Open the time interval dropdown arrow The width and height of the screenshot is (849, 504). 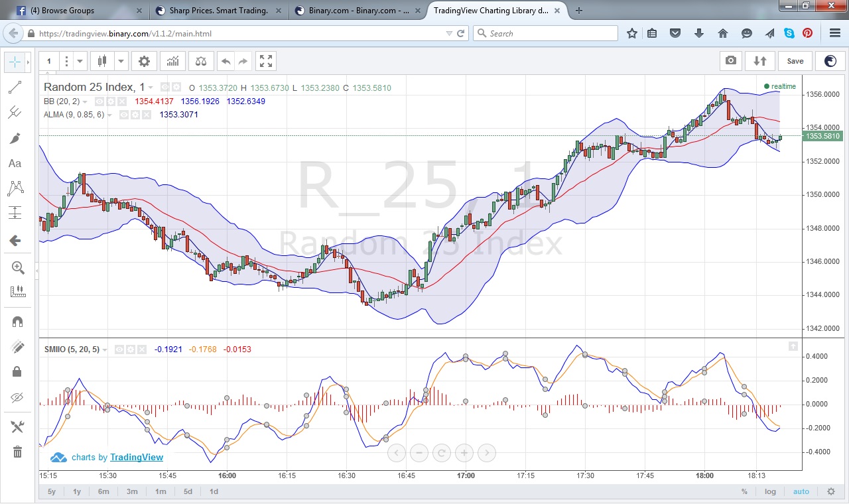[80, 61]
